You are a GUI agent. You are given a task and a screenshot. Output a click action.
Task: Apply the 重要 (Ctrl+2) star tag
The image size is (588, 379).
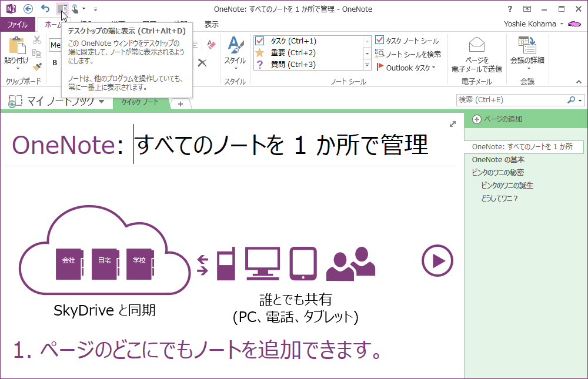307,52
